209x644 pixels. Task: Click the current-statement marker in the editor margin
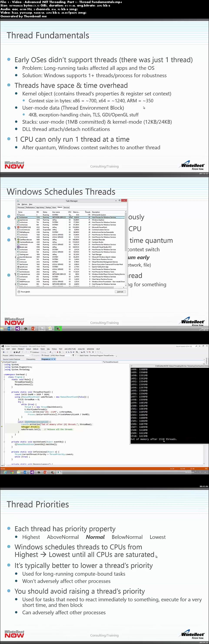coord(2,427)
